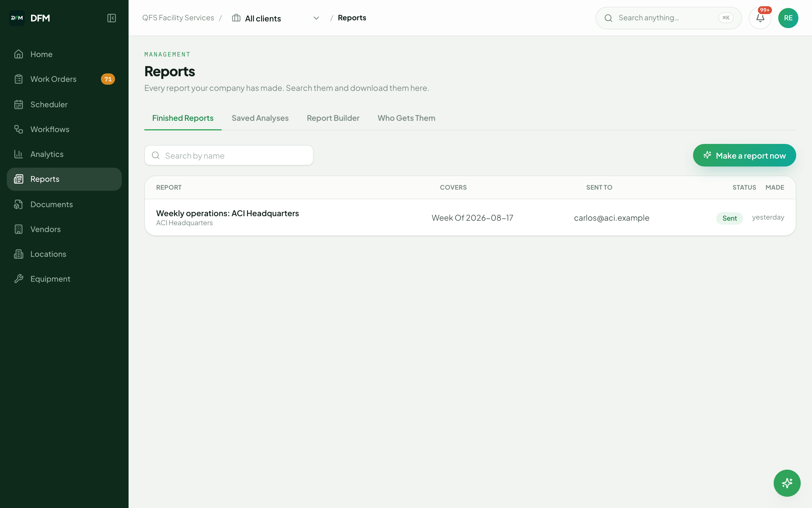
Task: Open the RE user avatar menu
Action: (x=788, y=18)
